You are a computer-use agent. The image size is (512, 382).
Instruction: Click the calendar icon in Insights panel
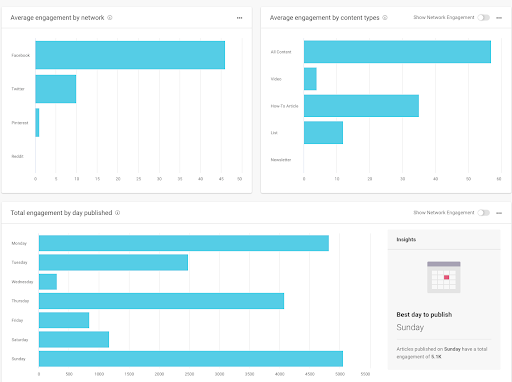point(444,277)
